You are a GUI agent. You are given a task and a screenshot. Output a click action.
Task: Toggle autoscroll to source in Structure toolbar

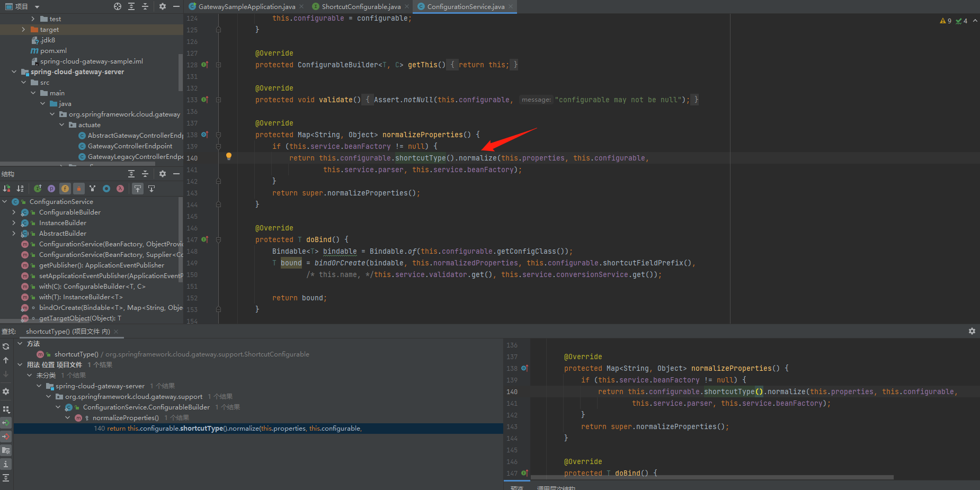pos(138,189)
